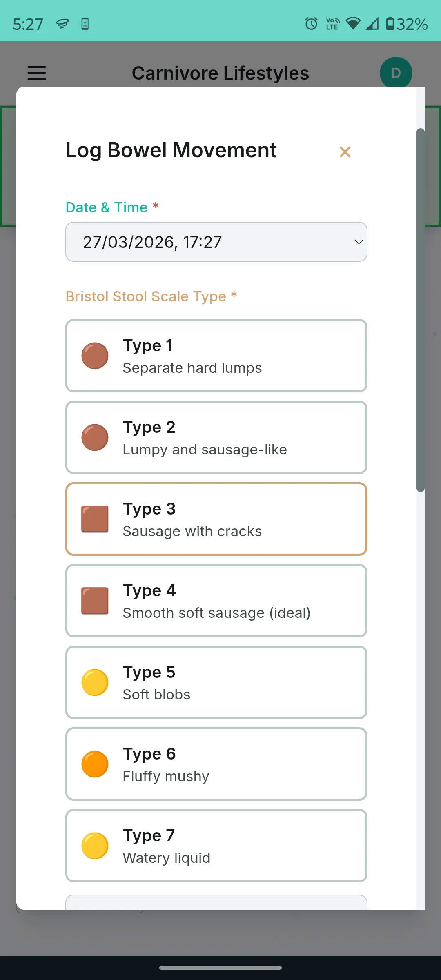441x980 pixels.
Task: Select Type 1 Separate hard lumps
Action: point(216,356)
